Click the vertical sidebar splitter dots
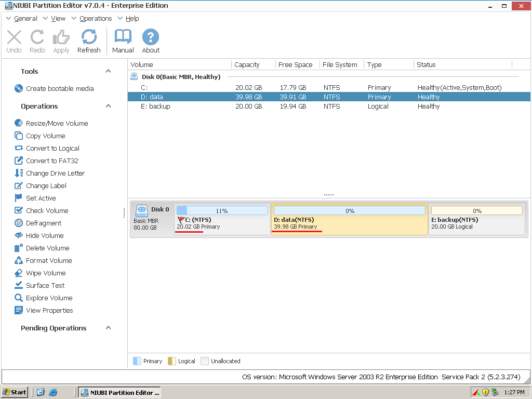The height and width of the screenshot is (399, 532). (x=124, y=212)
